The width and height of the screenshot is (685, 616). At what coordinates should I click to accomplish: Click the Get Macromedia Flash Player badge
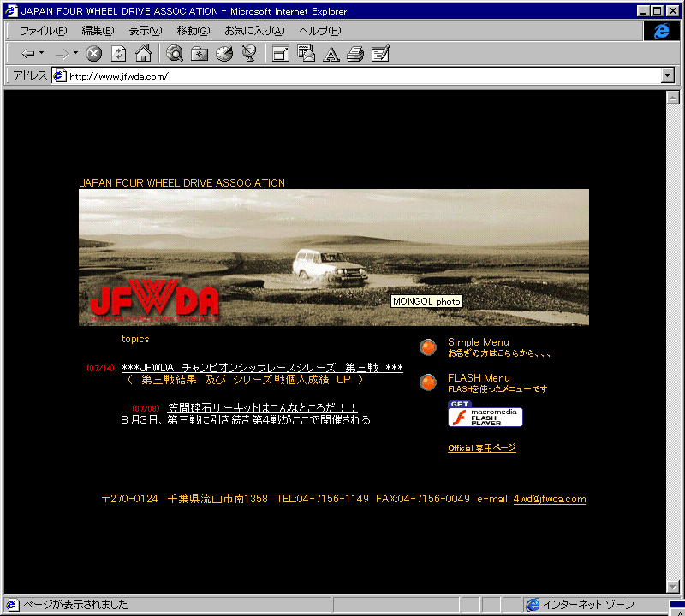coord(485,413)
